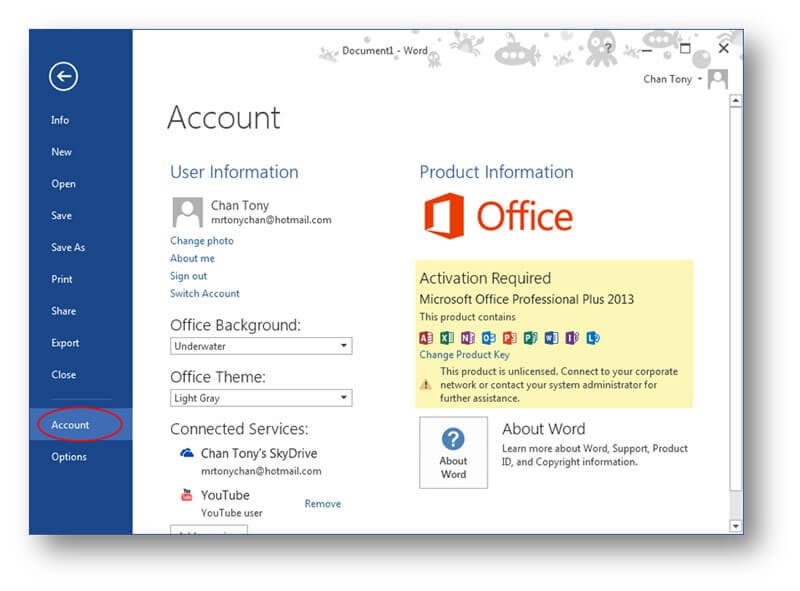Click the warning icon beside unlicensed message

point(426,385)
